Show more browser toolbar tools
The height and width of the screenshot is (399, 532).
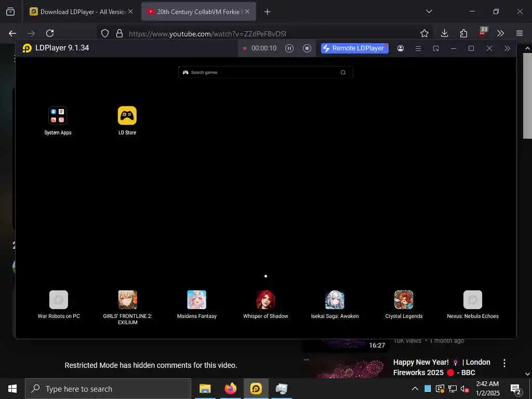pyautogui.click(x=500, y=33)
